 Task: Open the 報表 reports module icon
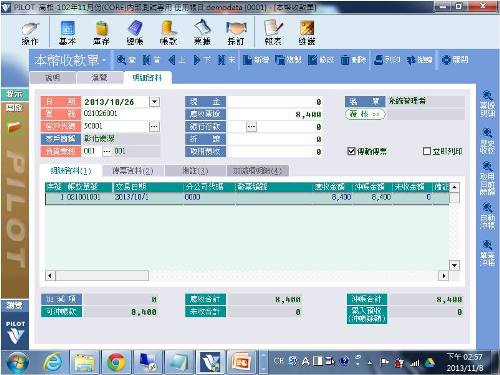[273, 33]
